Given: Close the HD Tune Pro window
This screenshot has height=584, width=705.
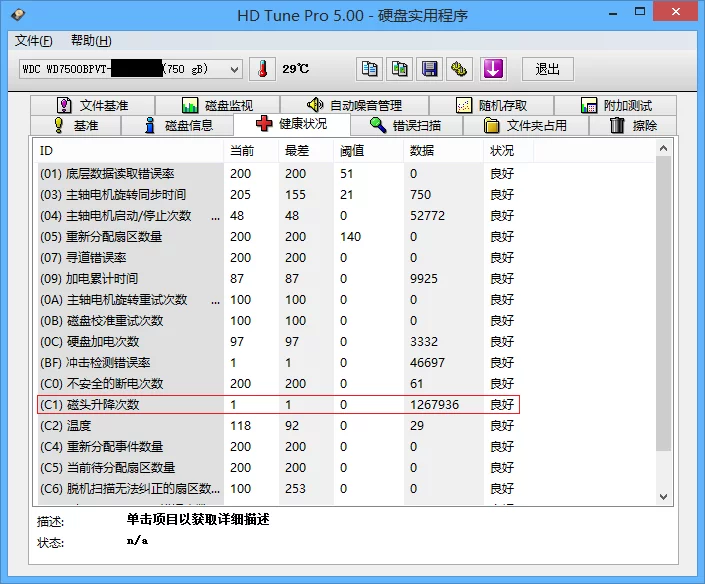Looking at the screenshot, I should pos(675,11).
